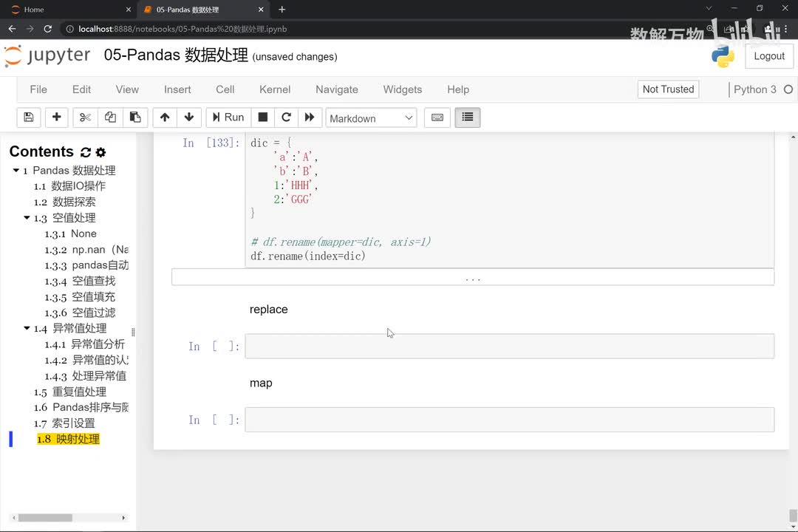Go back with the browser back arrow
This screenshot has width=798, height=532.
pyautogui.click(x=13, y=29)
